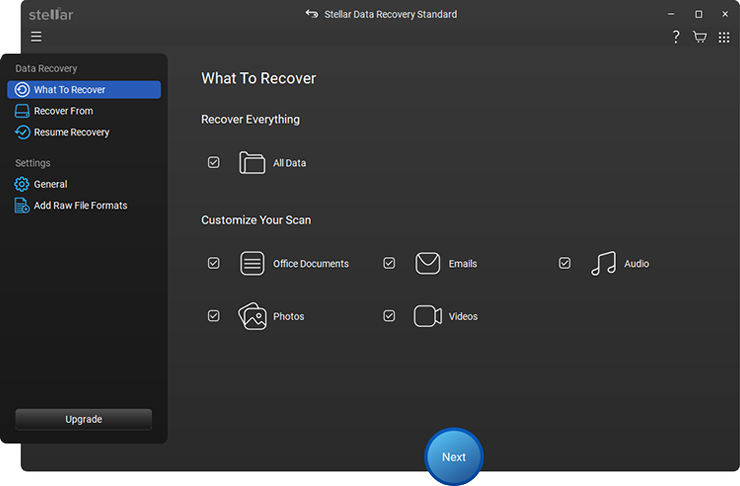Open General settings in sidebar
Image resolution: width=740 pixels, height=486 pixels.
pyautogui.click(x=84, y=184)
